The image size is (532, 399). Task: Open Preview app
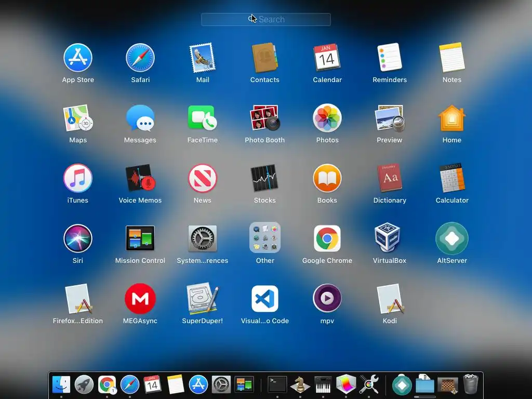tap(390, 118)
